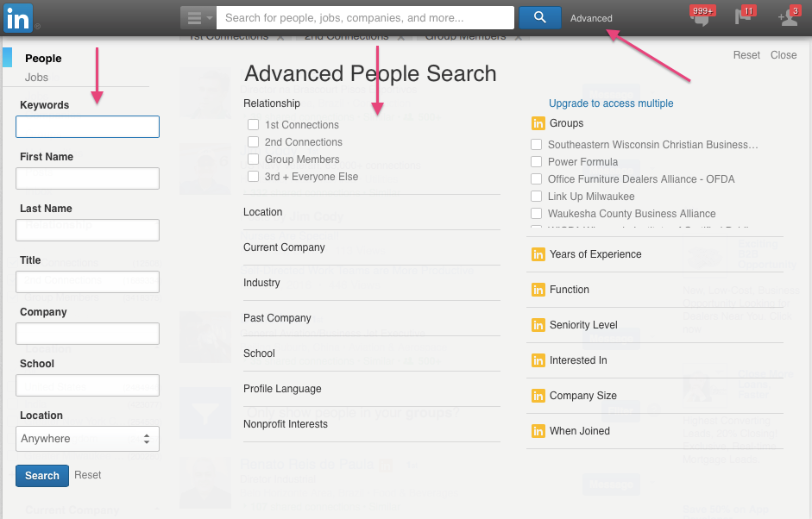Open the add connections icon
The height and width of the screenshot is (519, 812).
pos(787,18)
